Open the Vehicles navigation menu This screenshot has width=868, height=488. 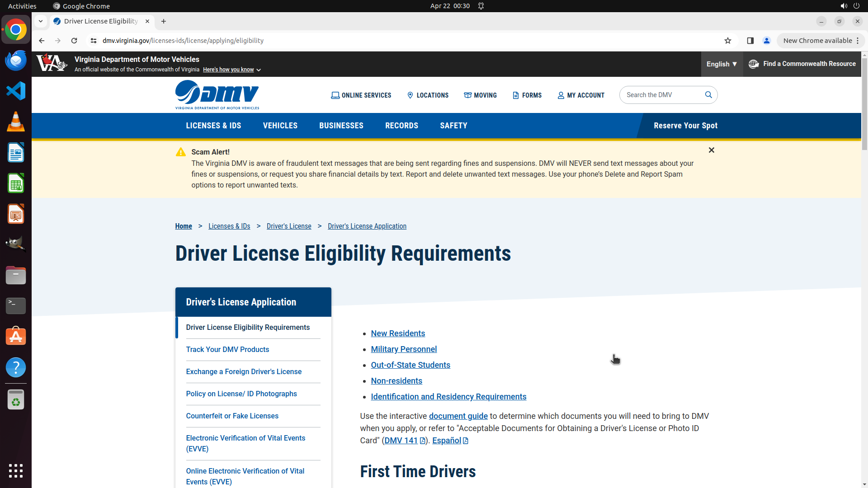click(280, 126)
